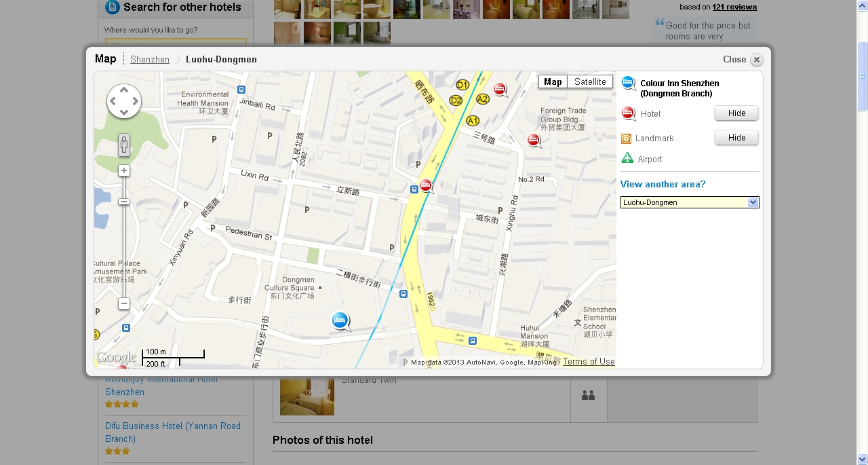The width and height of the screenshot is (868, 465).
Task: Click the red hotel marker beside exit A2
Action: [500, 89]
